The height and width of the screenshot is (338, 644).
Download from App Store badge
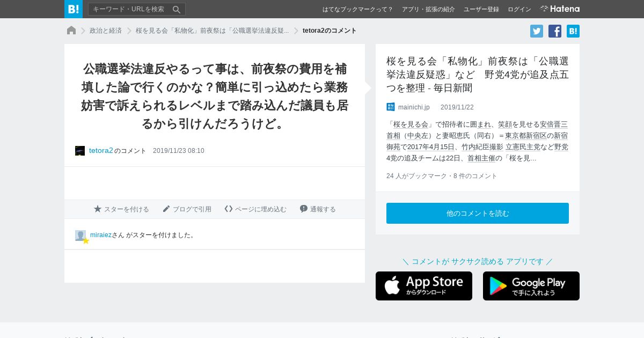tap(424, 286)
